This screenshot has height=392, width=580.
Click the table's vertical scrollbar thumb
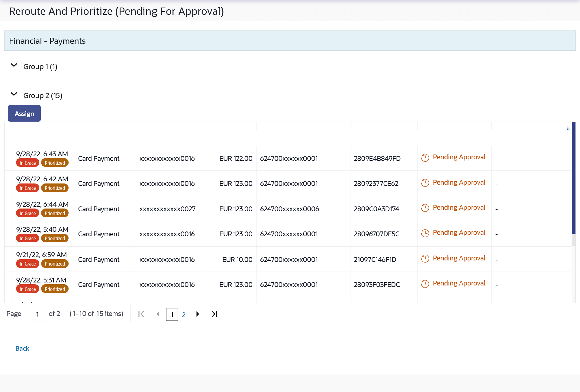[x=573, y=178]
